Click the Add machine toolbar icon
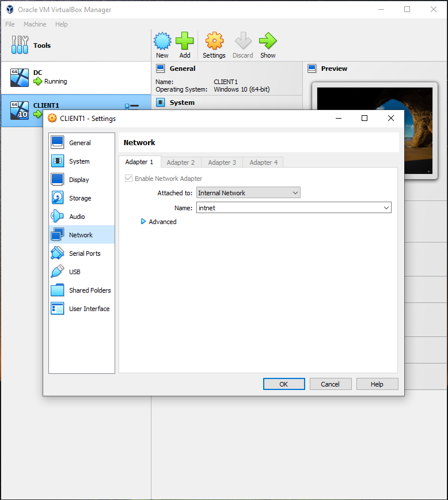Screen dimensions: 448x500 tap(185, 46)
